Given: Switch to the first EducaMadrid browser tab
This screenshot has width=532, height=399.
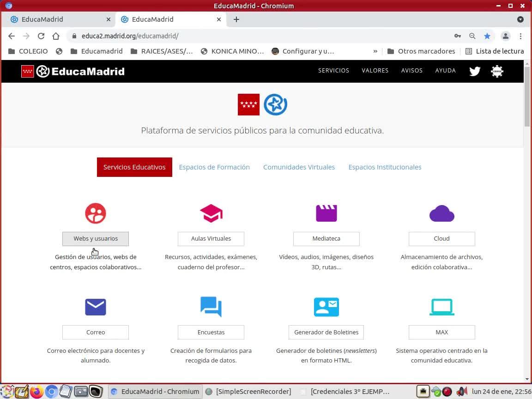Looking at the screenshot, I should [58, 19].
